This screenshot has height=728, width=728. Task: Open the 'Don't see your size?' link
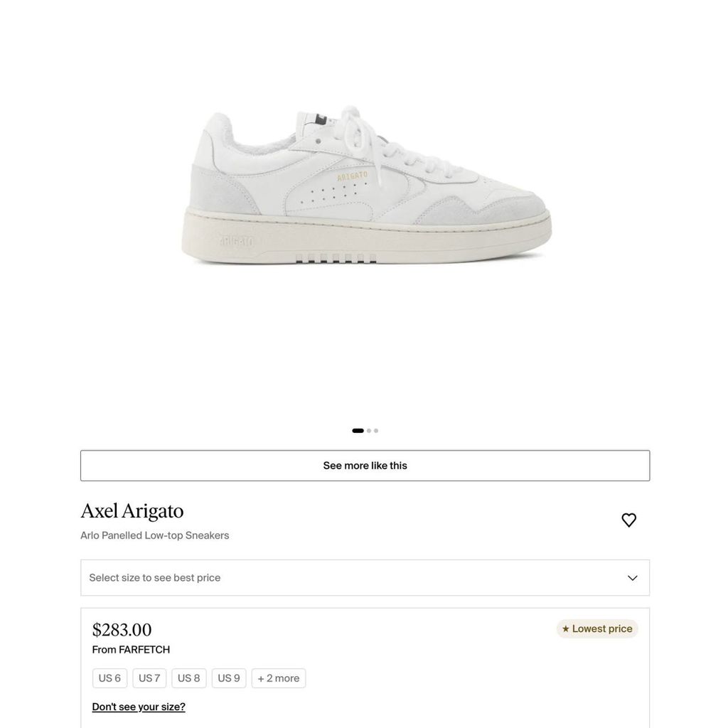point(139,707)
